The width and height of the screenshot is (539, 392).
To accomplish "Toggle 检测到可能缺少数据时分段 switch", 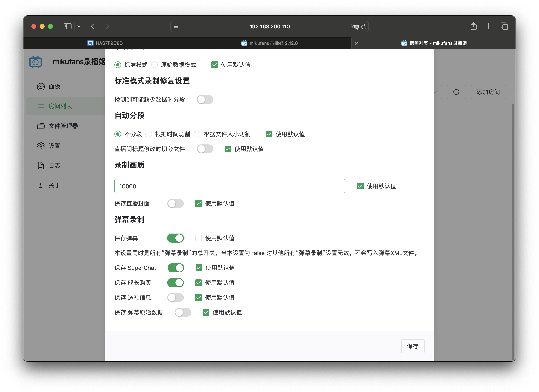I will pyautogui.click(x=205, y=99).
